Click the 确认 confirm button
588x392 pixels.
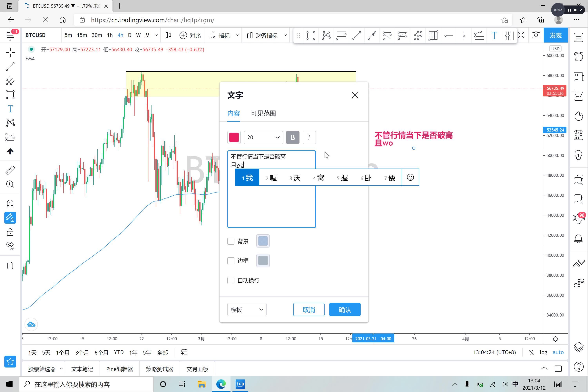click(x=345, y=310)
